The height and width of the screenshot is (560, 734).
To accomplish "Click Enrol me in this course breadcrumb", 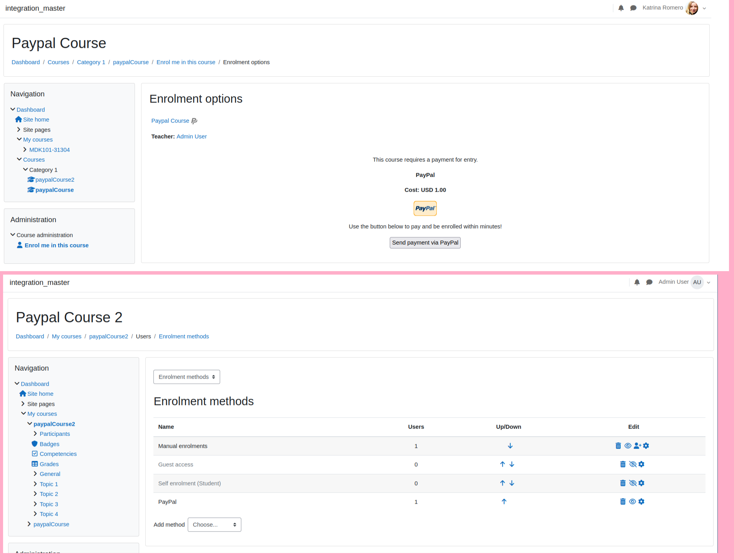I will tap(186, 62).
